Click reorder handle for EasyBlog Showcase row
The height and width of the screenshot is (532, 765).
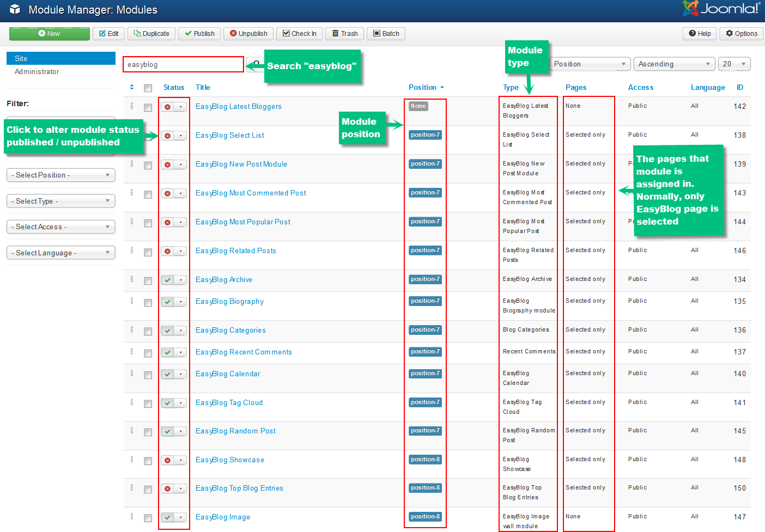132,459
